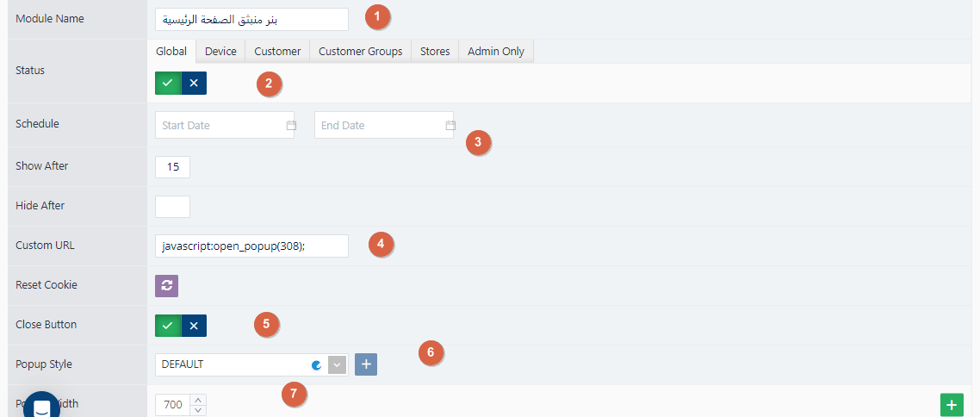Select the Admin Only tab
This screenshot has width=980, height=417.
[496, 52]
